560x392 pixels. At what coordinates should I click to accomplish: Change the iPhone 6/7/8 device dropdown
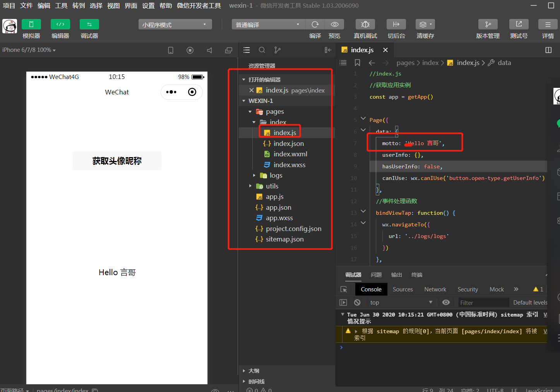point(29,50)
